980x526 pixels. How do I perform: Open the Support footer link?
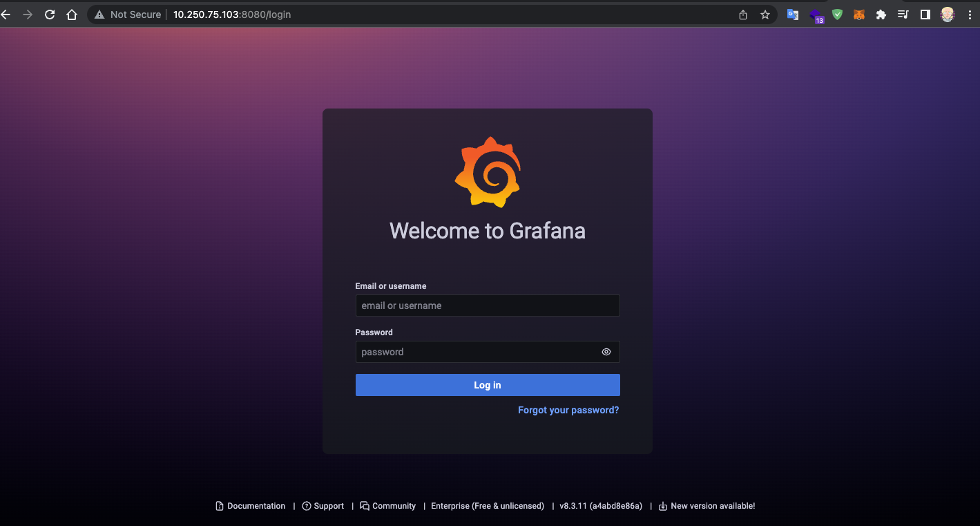(x=323, y=506)
